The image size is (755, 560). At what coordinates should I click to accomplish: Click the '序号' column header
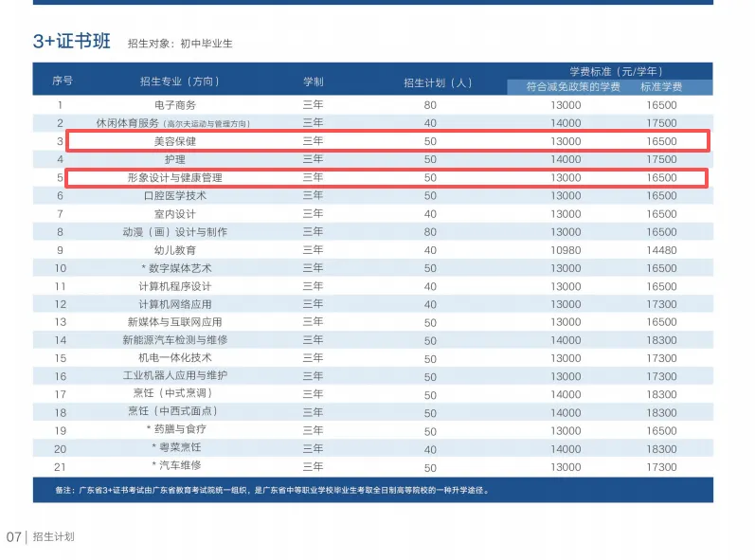(63, 81)
